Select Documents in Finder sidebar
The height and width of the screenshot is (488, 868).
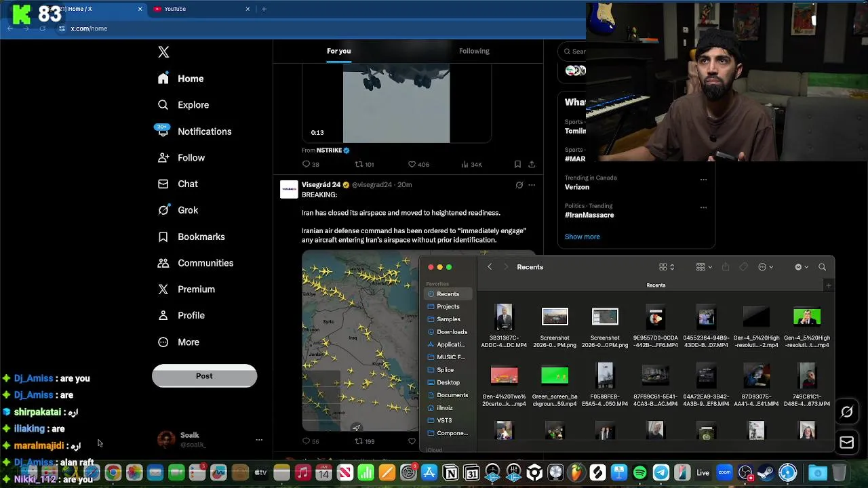tap(448, 395)
